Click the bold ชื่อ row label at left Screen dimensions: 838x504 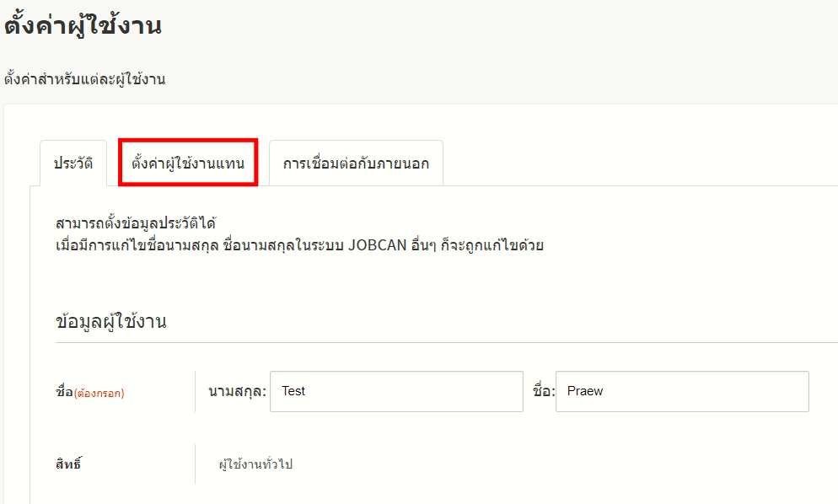[64, 392]
